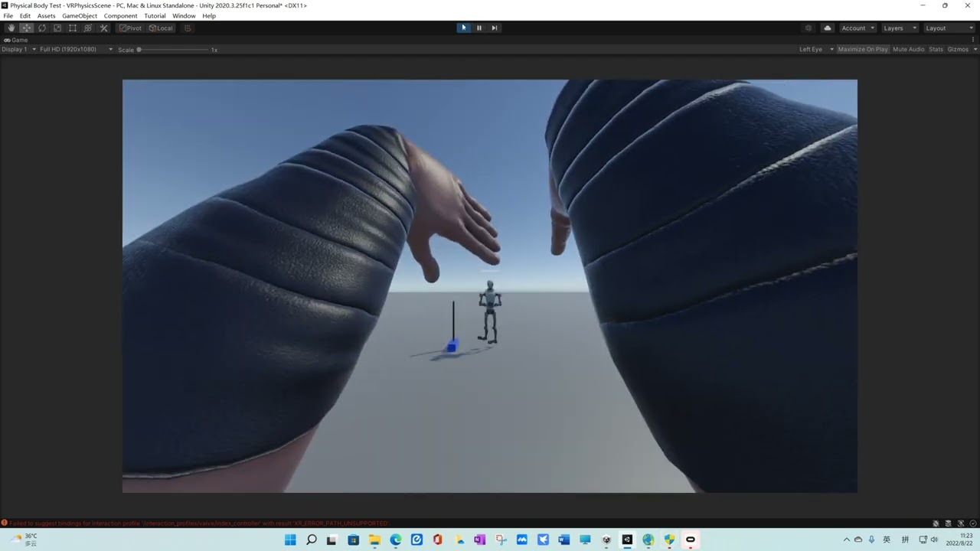The image size is (980, 551).
Task: Stop play mode with the Play button
Action: click(x=463, y=28)
